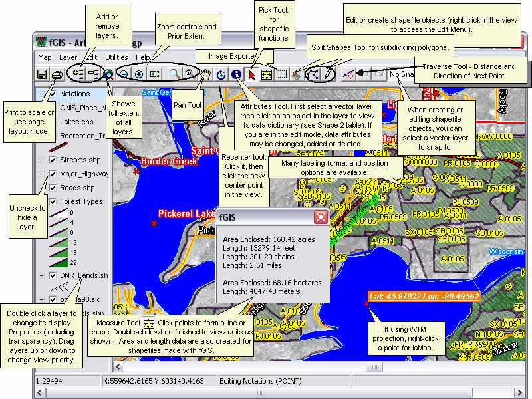
Task: Click the Remove layer toolbar icon
Action: pos(93,74)
